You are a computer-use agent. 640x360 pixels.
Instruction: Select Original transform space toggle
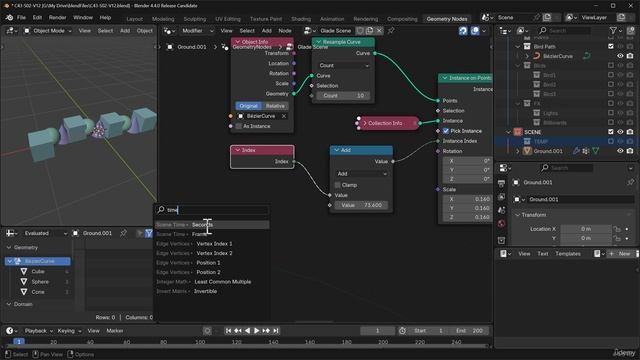pos(249,106)
